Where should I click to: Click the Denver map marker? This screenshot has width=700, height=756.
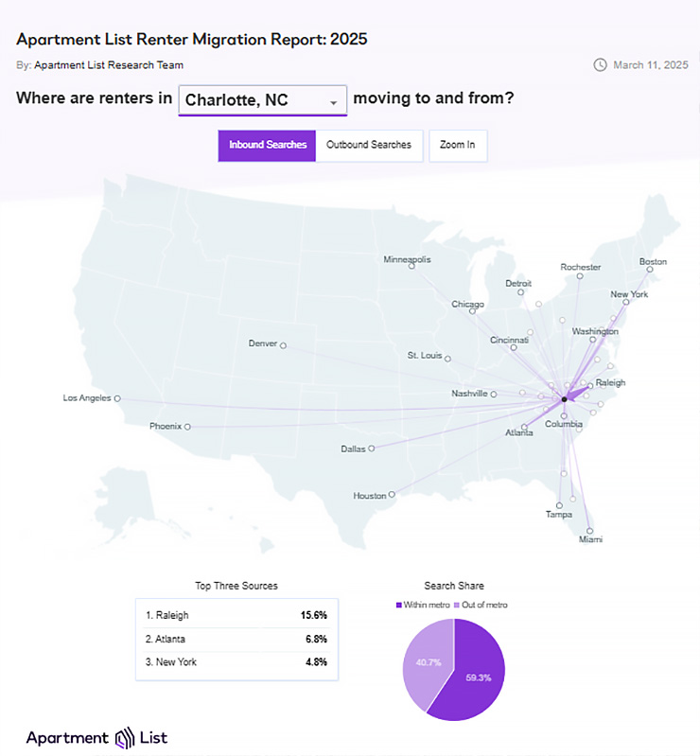pos(283,345)
